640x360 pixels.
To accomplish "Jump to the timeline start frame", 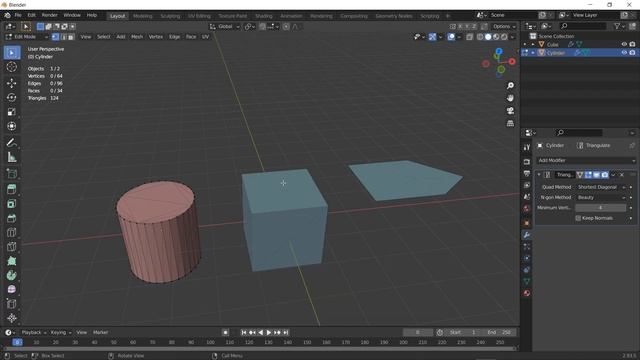I will click(244, 333).
